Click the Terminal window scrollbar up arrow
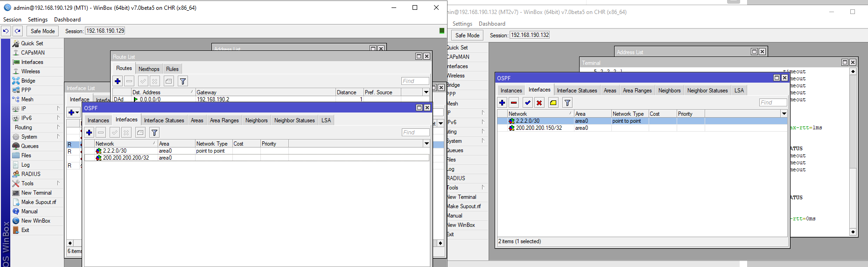Image resolution: width=868 pixels, height=267 pixels. coord(853,71)
